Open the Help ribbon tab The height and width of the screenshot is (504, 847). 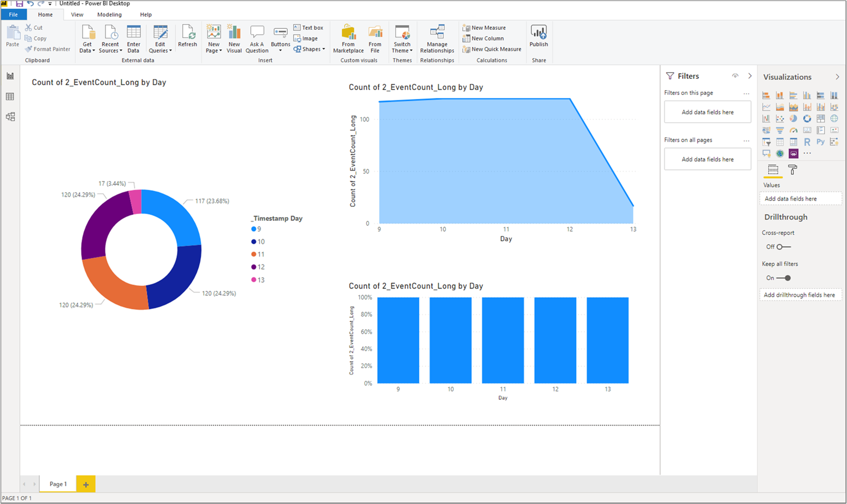146,15
